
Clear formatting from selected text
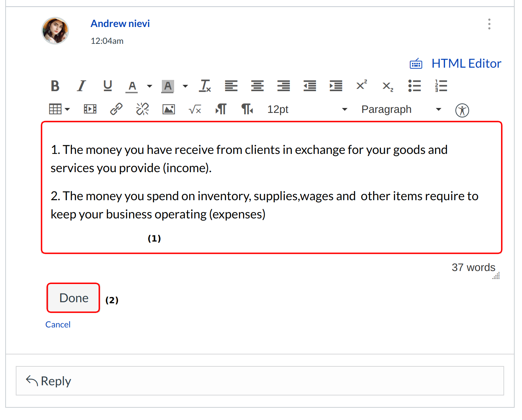click(205, 86)
